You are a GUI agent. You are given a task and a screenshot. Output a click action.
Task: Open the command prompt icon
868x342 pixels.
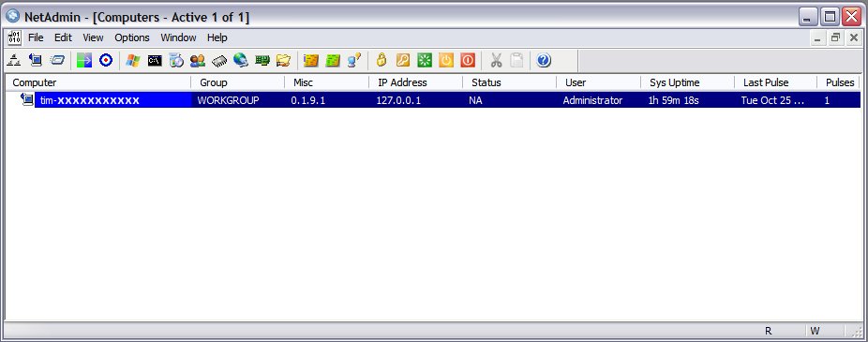(155, 60)
